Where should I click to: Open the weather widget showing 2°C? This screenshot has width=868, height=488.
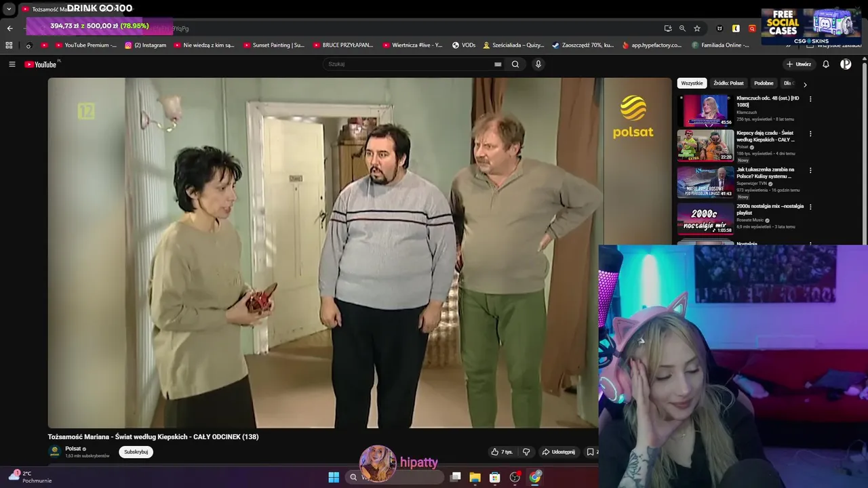tap(31, 477)
